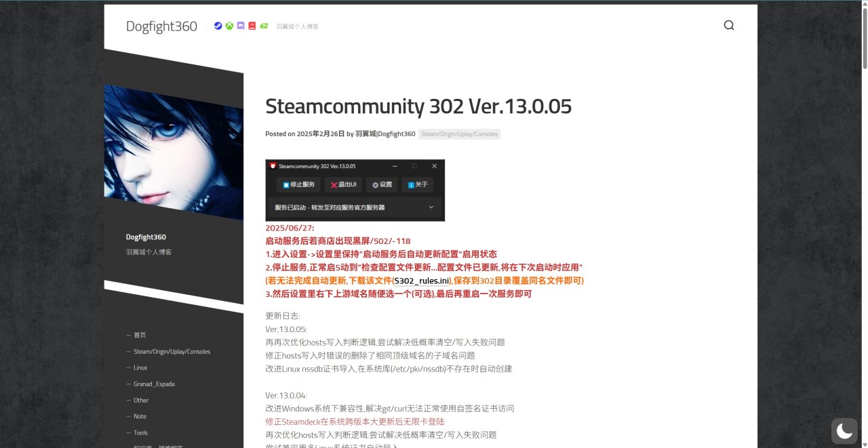The height and width of the screenshot is (448, 868).
Task: Open Steam/Origin/Uplay/Consoles in sidebar menu
Action: [172, 351]
